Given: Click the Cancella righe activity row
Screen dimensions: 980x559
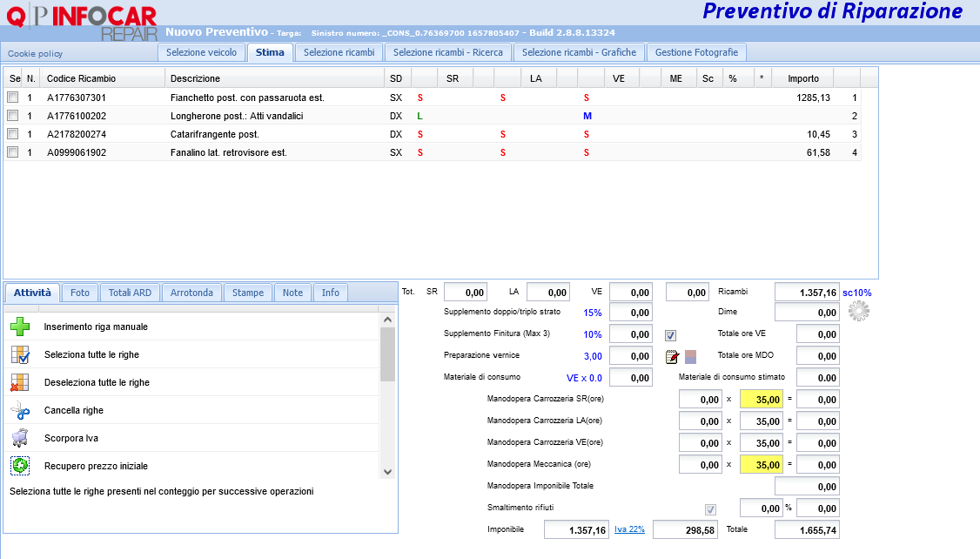Looking at the screenshot, I should 191,410.
